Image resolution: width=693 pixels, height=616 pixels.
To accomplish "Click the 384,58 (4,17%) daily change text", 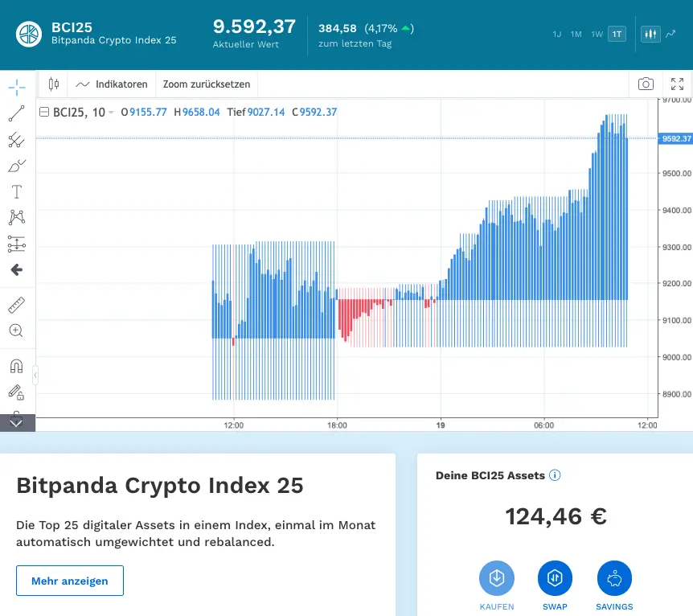I will point(366,29).
